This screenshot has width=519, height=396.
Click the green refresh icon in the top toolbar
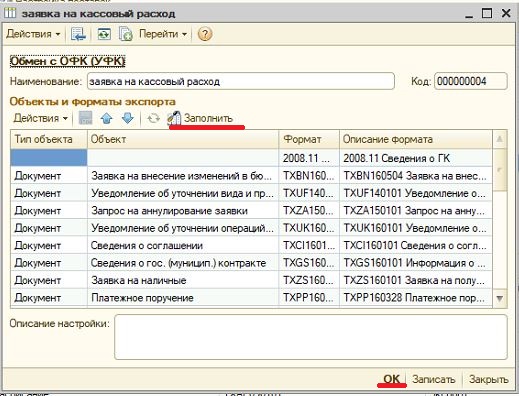(104, 34)
